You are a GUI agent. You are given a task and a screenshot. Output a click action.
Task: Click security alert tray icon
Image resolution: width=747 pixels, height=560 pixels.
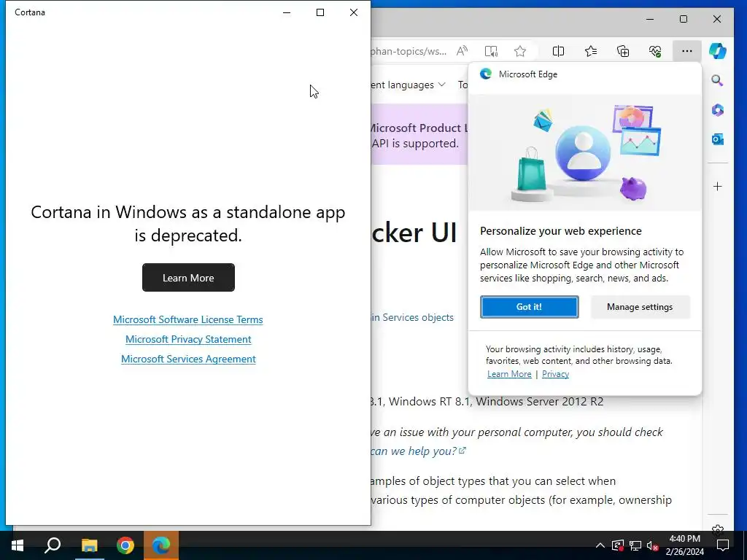tap(618, 545)
